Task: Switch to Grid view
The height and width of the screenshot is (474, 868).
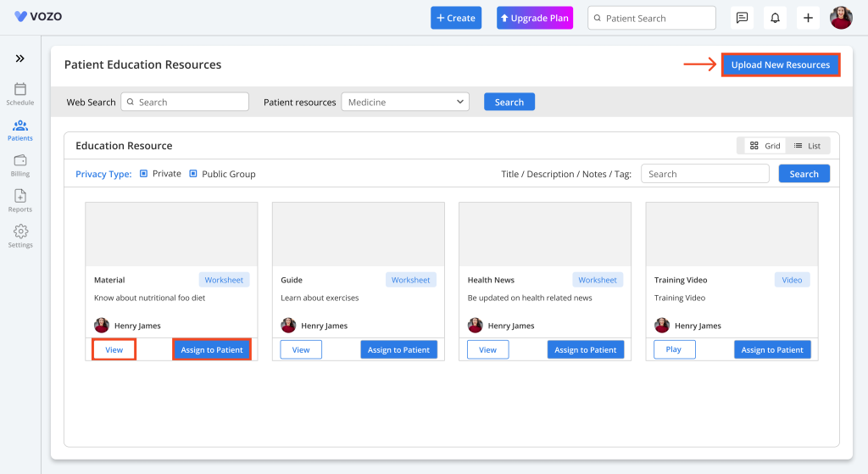Action: click(x=765, y=146)
